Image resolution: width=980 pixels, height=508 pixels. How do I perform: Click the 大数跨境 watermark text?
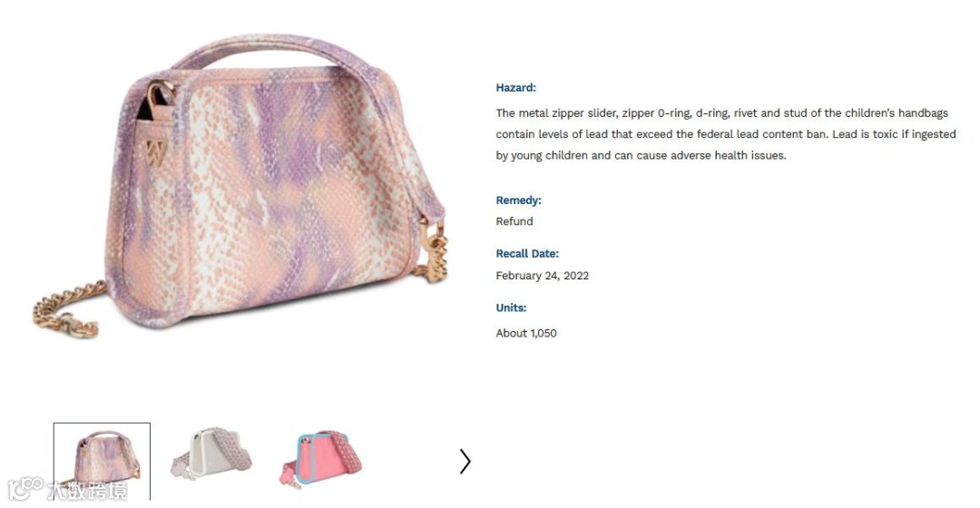(87, 491)
